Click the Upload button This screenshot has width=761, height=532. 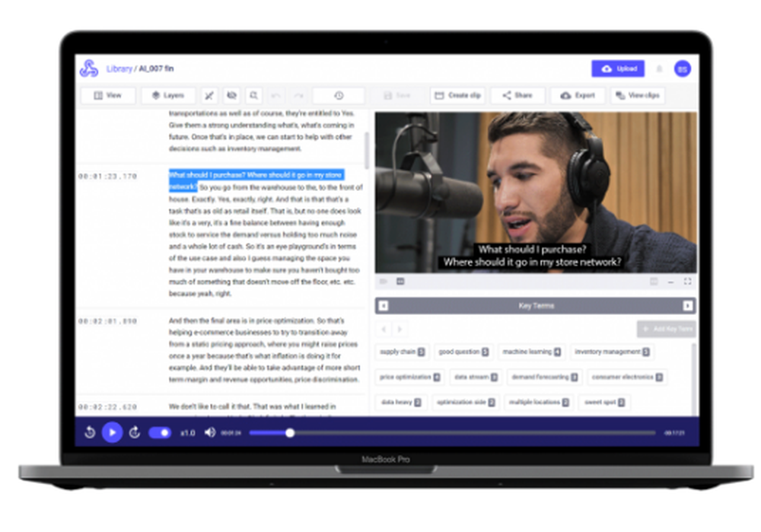click(x=618, y=68)
